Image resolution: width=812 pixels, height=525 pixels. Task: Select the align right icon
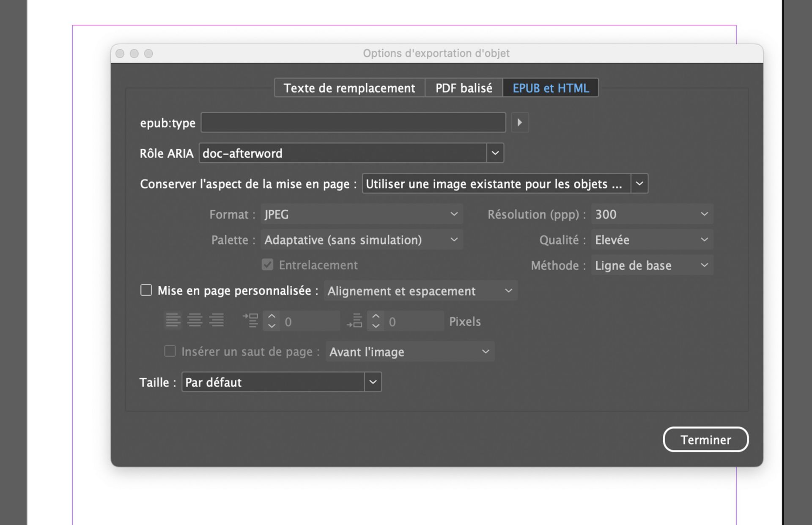click(x=217, y=320)
